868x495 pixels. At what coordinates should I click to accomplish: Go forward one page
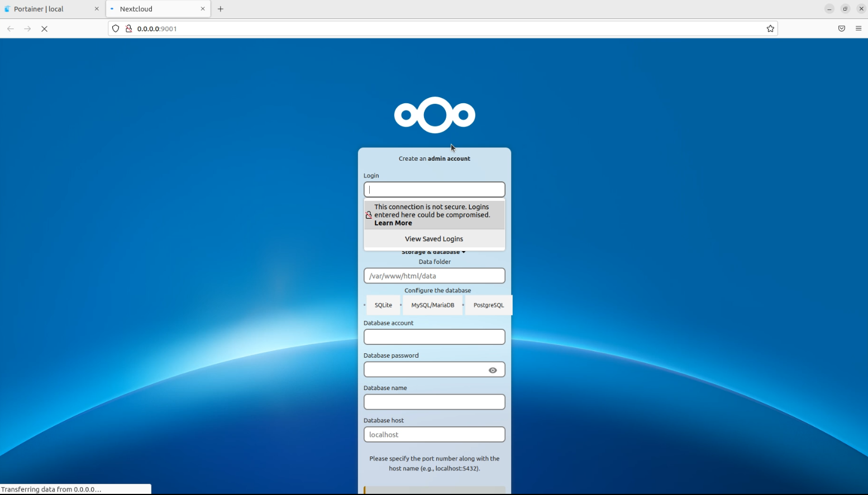coord(27,29)
